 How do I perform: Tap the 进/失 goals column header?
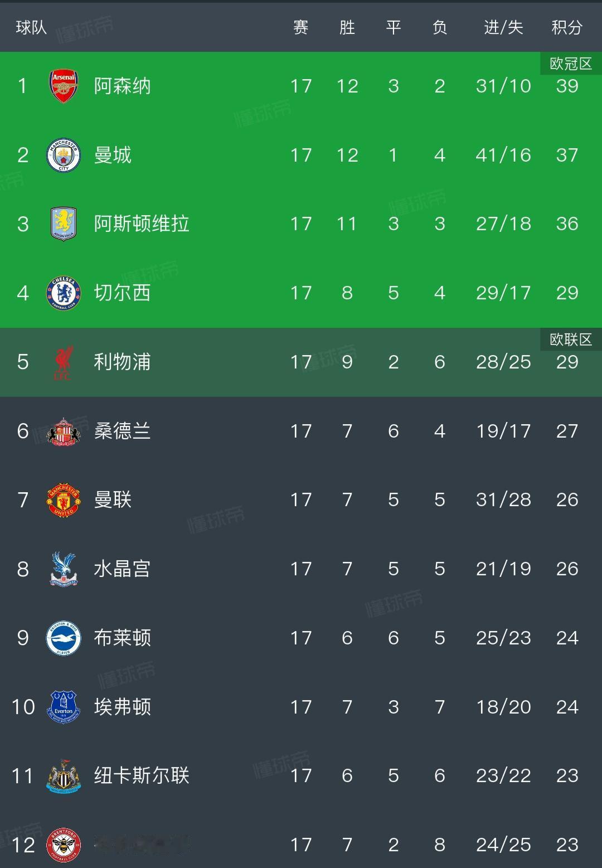coord(503,27)
